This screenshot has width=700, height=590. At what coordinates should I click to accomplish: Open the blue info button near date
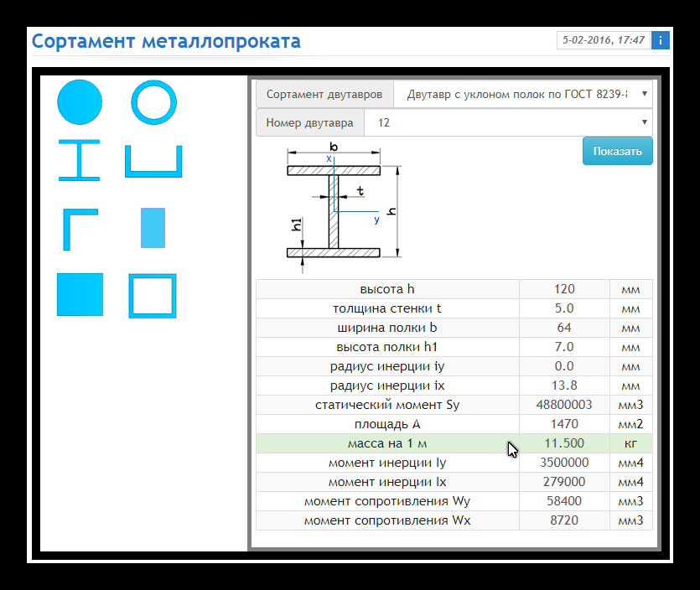661,40
